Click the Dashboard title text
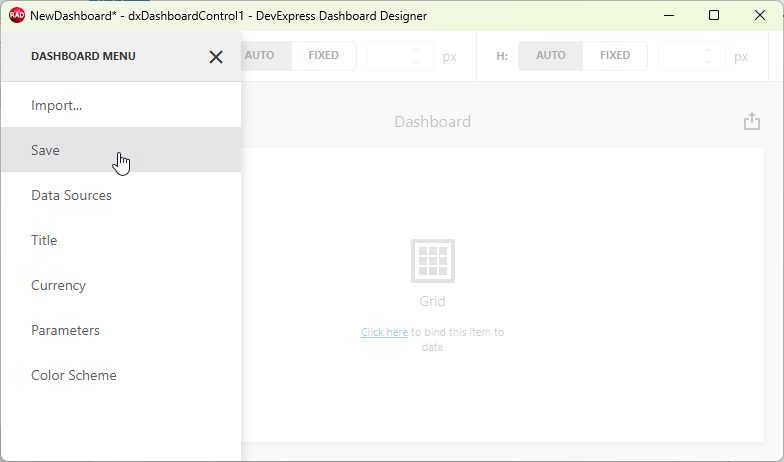This screenshot has height=462, width=784. coord(432,122)
